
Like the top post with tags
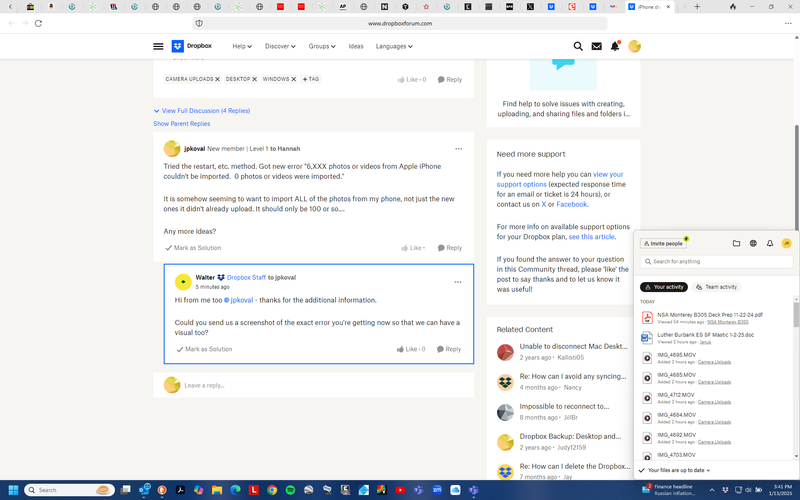412,80
